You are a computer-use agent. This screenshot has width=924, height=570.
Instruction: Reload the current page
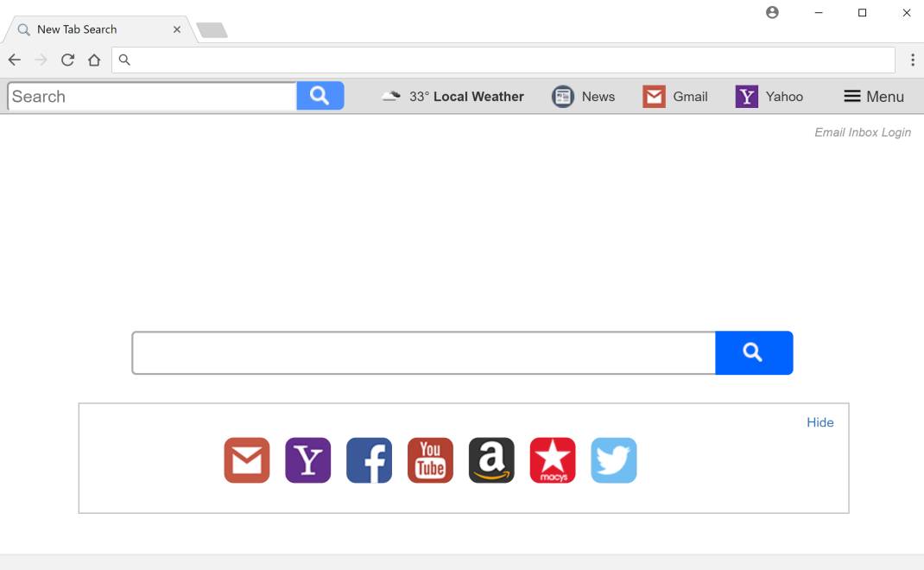[67, 60]
